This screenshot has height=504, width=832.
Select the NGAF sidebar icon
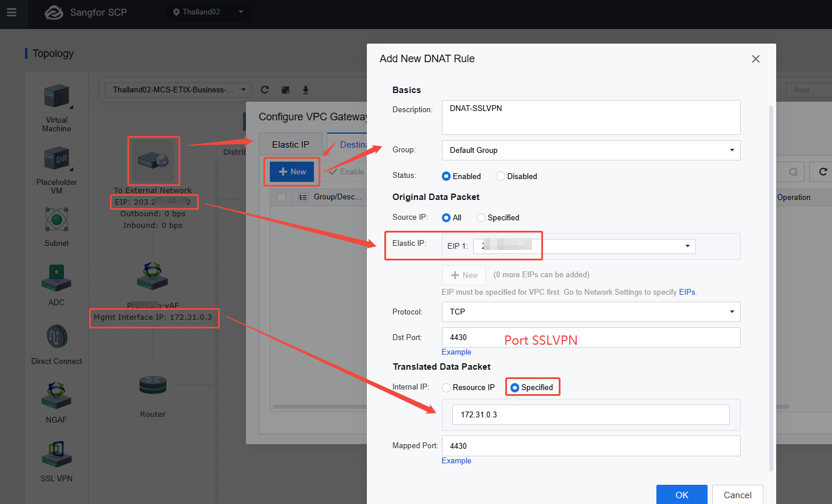pos(56,395)
